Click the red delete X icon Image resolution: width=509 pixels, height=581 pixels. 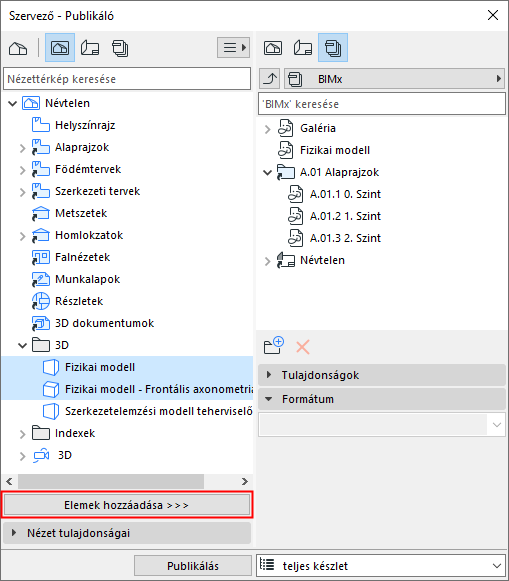(x=303, y=347)
